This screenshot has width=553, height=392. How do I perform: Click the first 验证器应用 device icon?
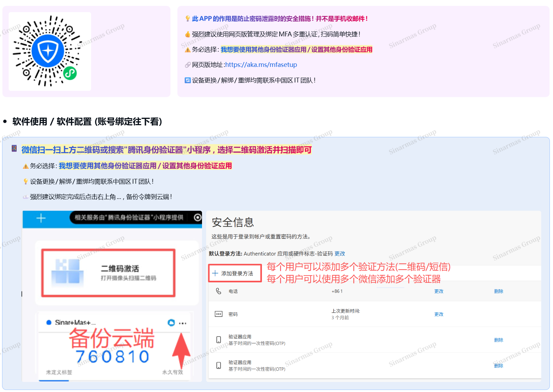coord(219,340)
